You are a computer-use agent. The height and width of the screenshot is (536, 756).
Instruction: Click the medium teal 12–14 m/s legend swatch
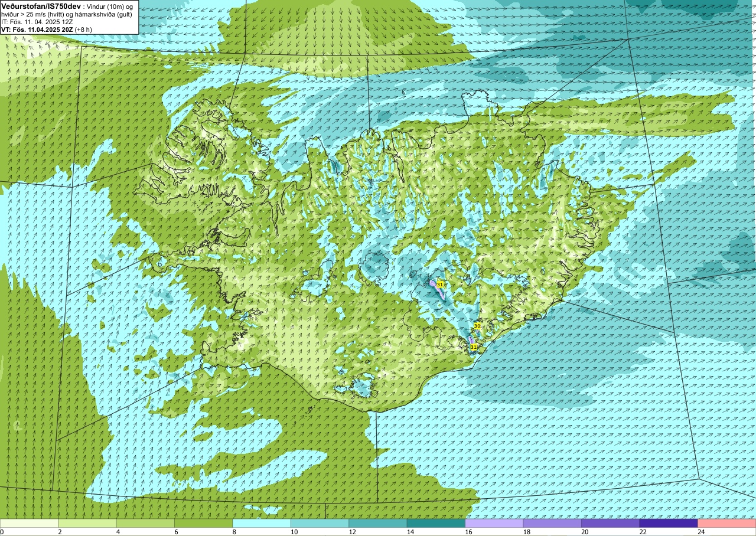(x=378, y=524)
